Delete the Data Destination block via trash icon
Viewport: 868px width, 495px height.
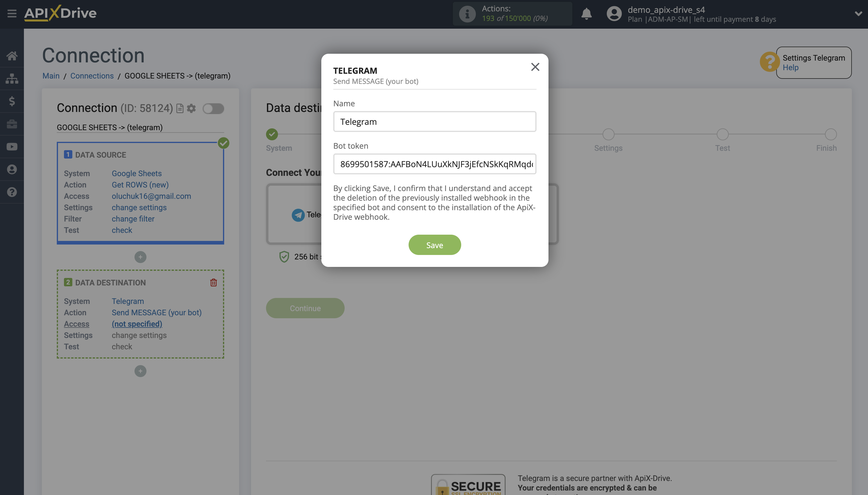tap(213, 282)
